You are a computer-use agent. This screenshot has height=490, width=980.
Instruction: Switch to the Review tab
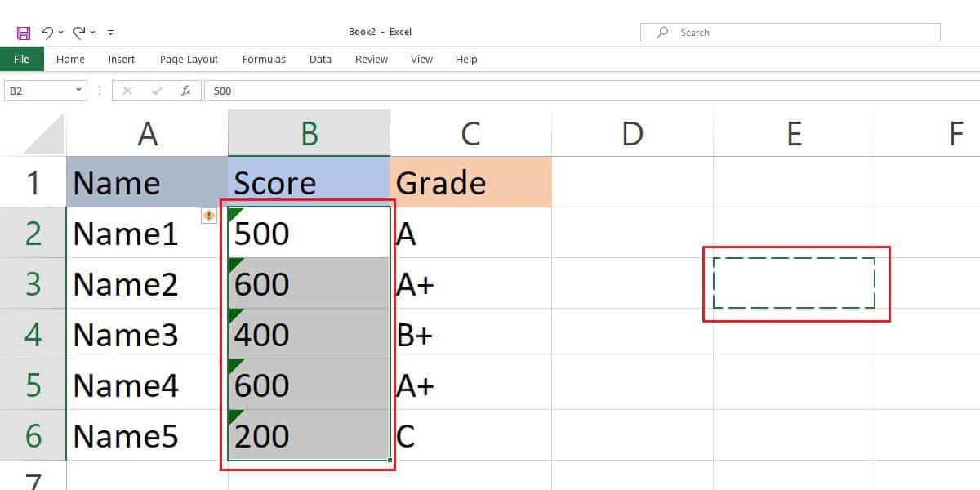371,59
